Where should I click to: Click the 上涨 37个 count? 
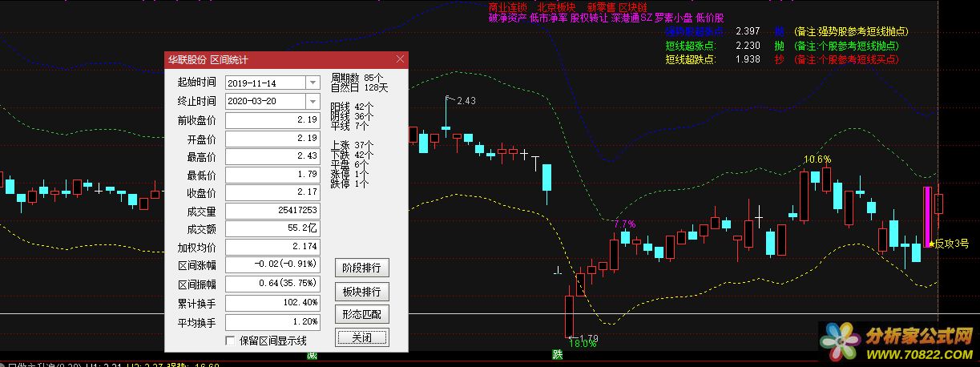(352, 145)
